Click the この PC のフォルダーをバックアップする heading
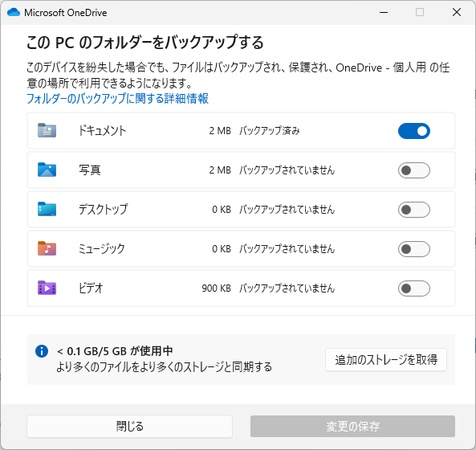This screenshot has width=476, height=450. pyautogui.click(x=145, y=42)
